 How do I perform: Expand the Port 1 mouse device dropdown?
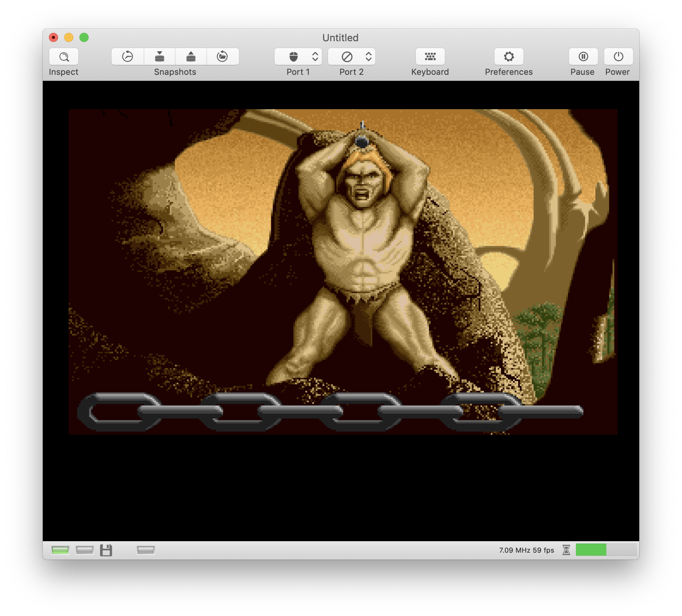point(298,57)
